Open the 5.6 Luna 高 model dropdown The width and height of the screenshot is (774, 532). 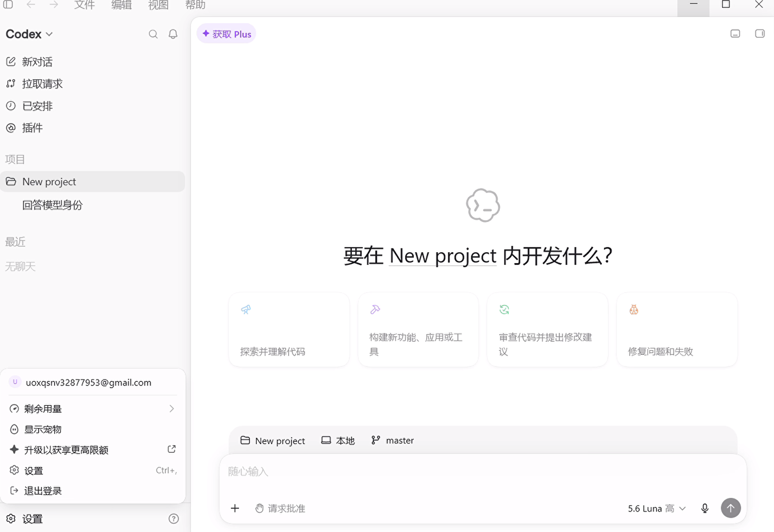tap(657, 508)
